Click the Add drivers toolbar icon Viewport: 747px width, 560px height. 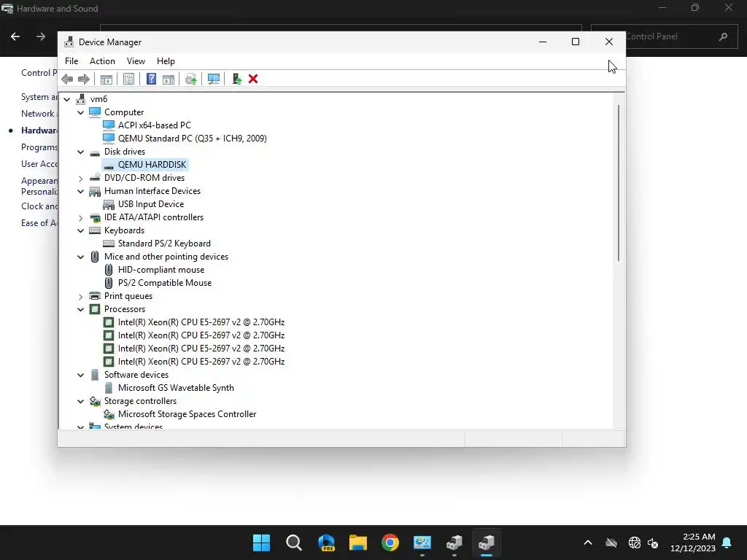[x=237, y=79]
